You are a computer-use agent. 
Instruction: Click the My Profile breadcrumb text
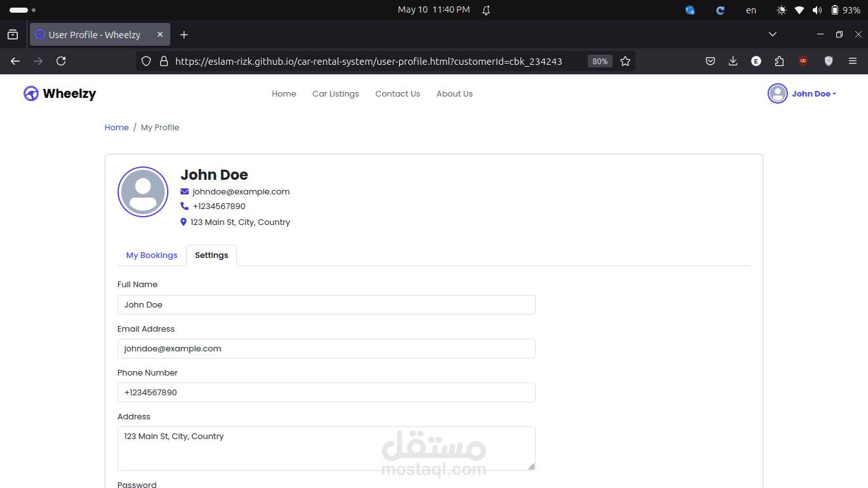tap(160, 128)
